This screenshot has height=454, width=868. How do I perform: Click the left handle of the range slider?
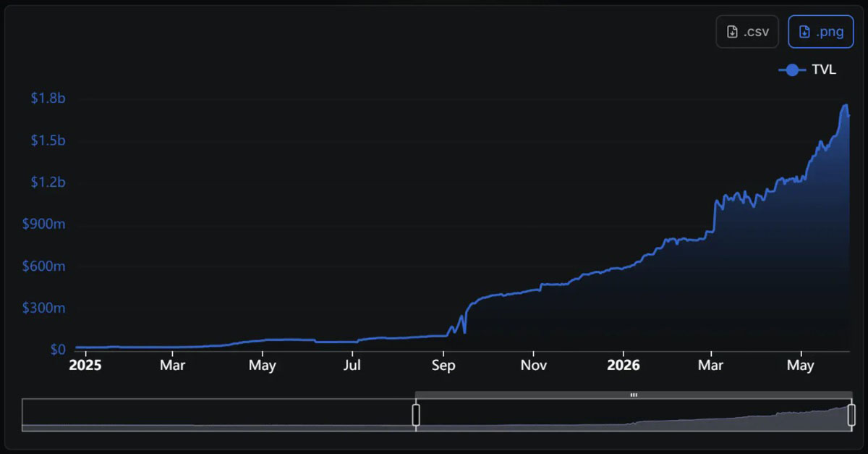pos(416,415)
